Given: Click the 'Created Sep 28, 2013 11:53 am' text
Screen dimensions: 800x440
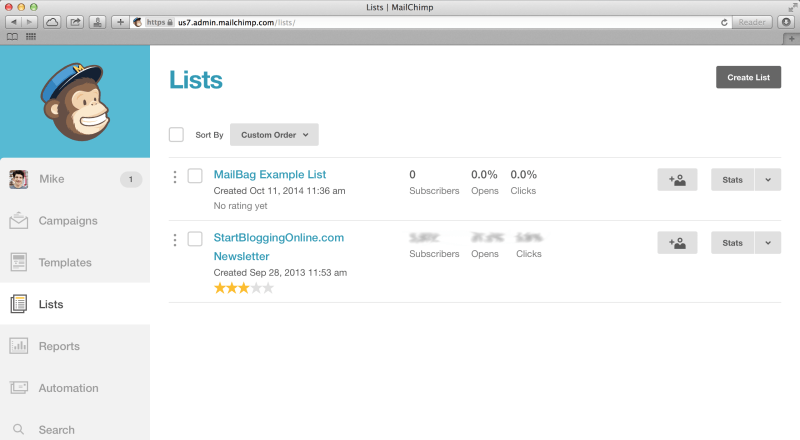Looking at the screenshot, I should point(280,273).
